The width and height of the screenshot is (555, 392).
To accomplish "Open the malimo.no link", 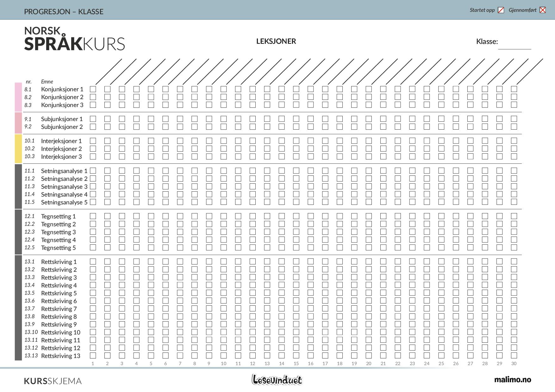I will pos(513,380).
